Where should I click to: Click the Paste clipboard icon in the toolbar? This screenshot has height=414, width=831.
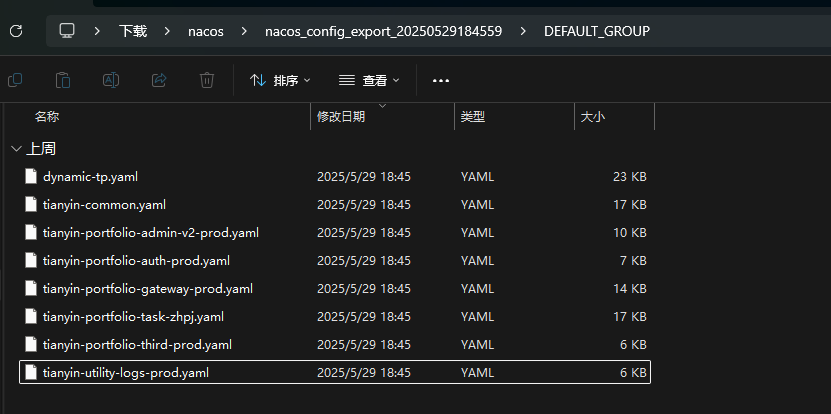(63, 80)
